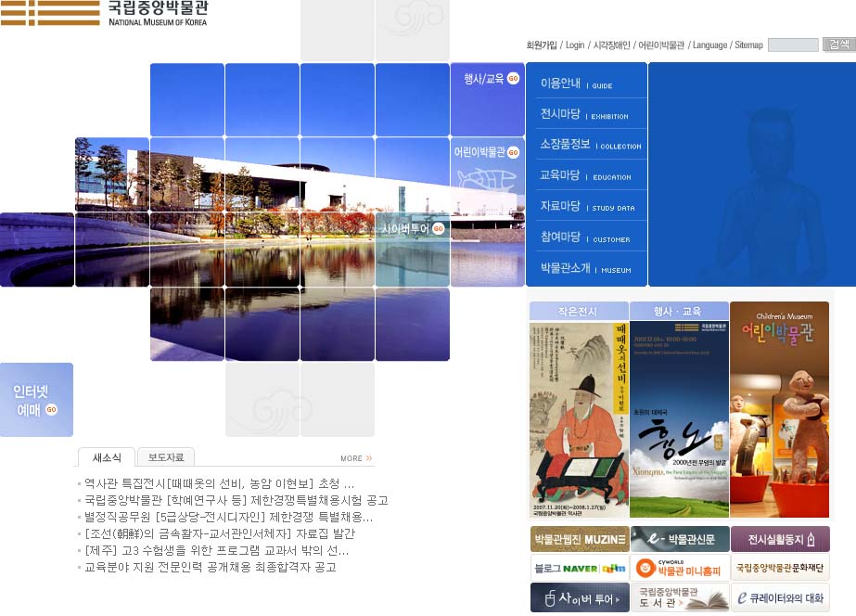The width and height of the screenshot is (856, 616).
Task: Select the 새소식 tab
Action: pyautogui.click(x=107, y=456)
